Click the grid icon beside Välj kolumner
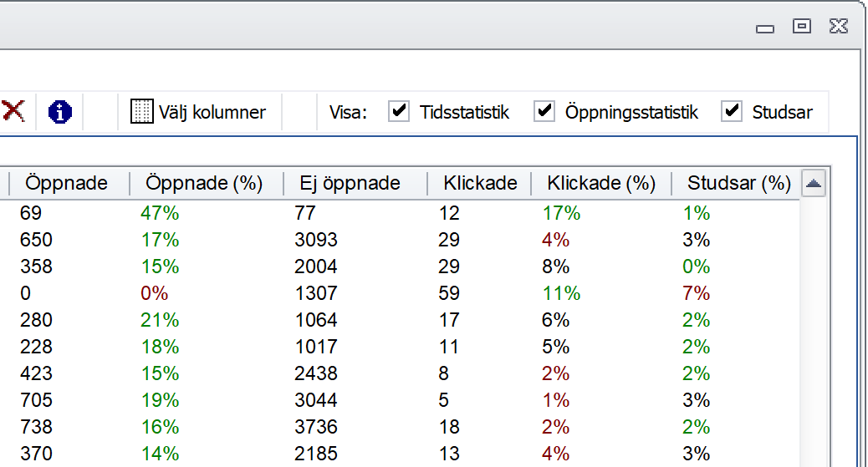The image size is (868, 467). [141, 112]
